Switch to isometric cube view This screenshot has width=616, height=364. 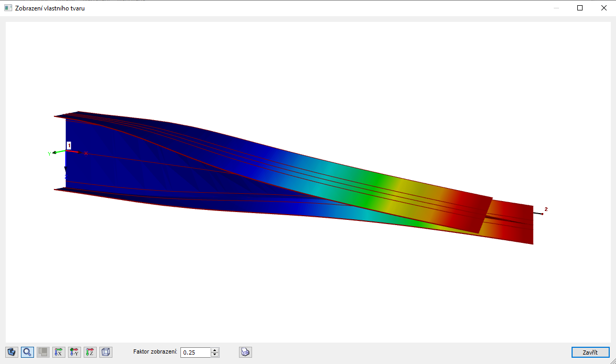click(106, 352)
